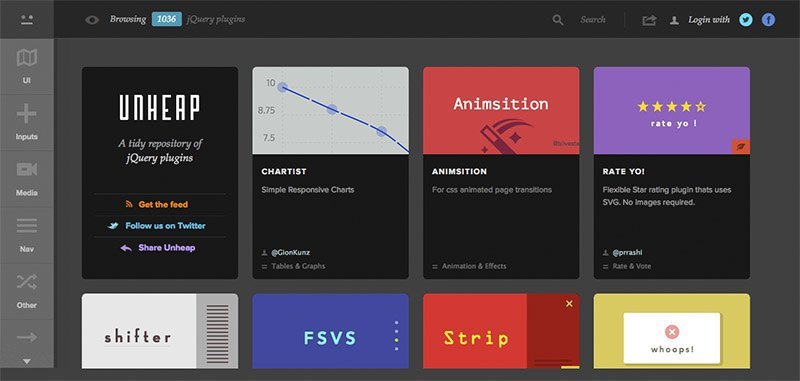Click the leaf badge on Rate Yo card
The width and height of the screenshot is (800, 381).
(x=741, y=146)
